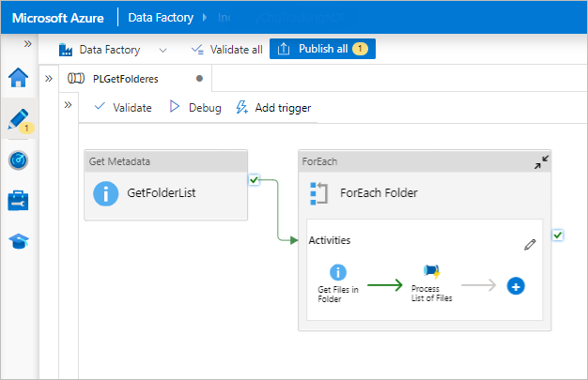Open the Author pencil icon
This screenshot has width=588, height=380.
(18, 119)
